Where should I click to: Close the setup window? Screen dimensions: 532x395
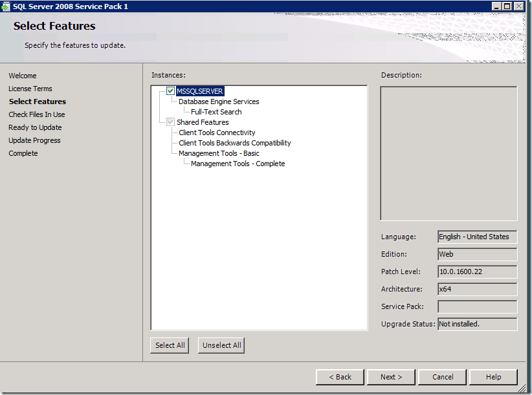tap(519, 6)
